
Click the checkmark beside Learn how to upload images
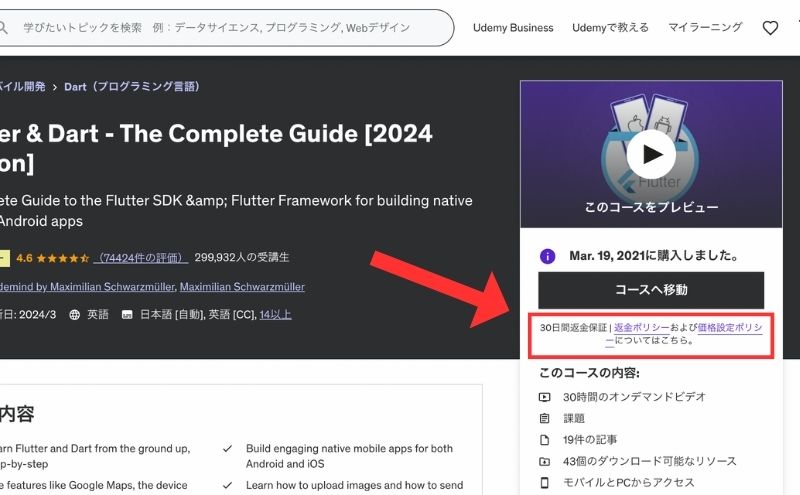(228, 485)
